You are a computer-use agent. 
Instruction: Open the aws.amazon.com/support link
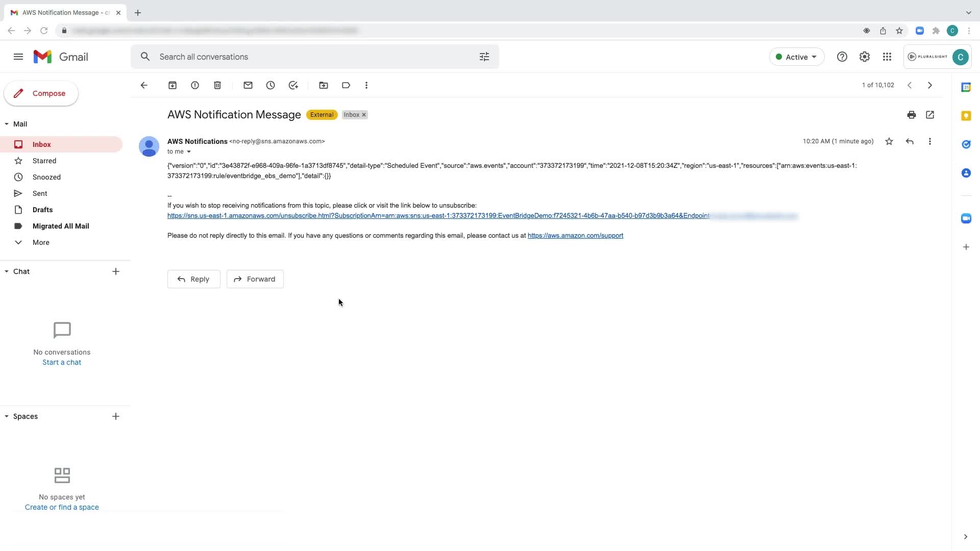(575, 236)
